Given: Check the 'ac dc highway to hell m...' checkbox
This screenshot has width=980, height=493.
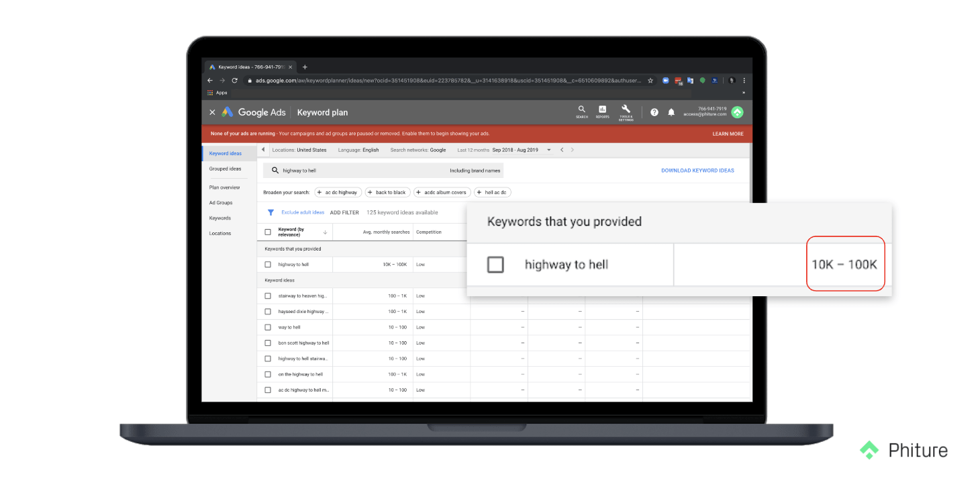Looking at the screenshot, I should point(268,390).
